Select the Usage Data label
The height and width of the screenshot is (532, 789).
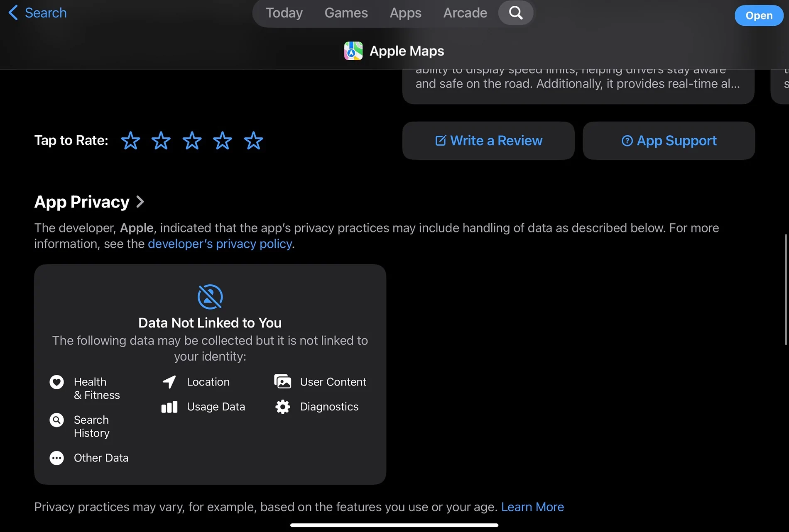[216, 407]
